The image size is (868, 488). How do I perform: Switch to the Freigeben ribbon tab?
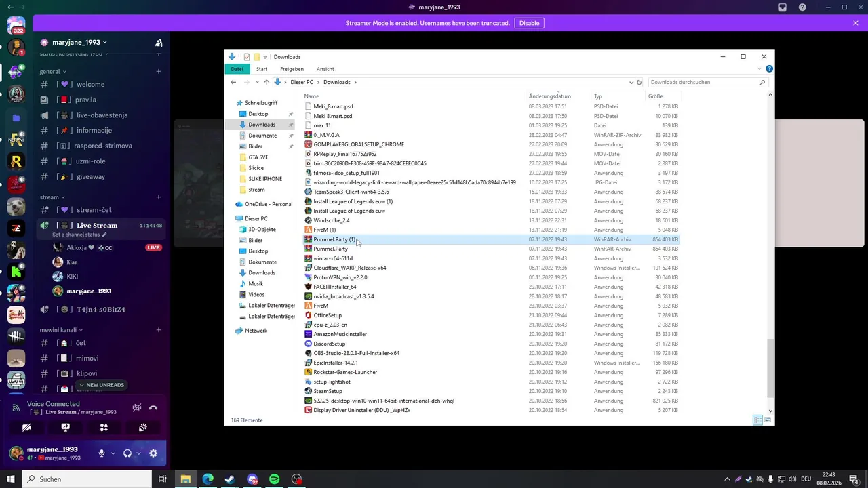coord(292,69)
